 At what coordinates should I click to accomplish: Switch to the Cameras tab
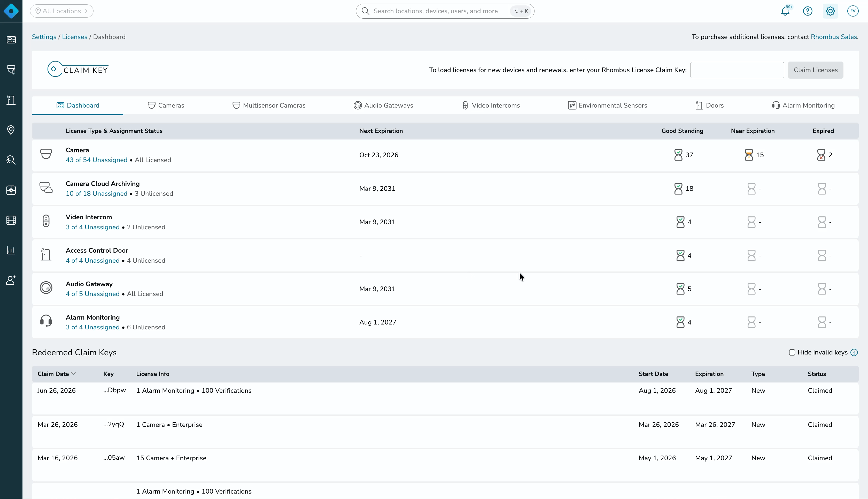pos(166,105)
